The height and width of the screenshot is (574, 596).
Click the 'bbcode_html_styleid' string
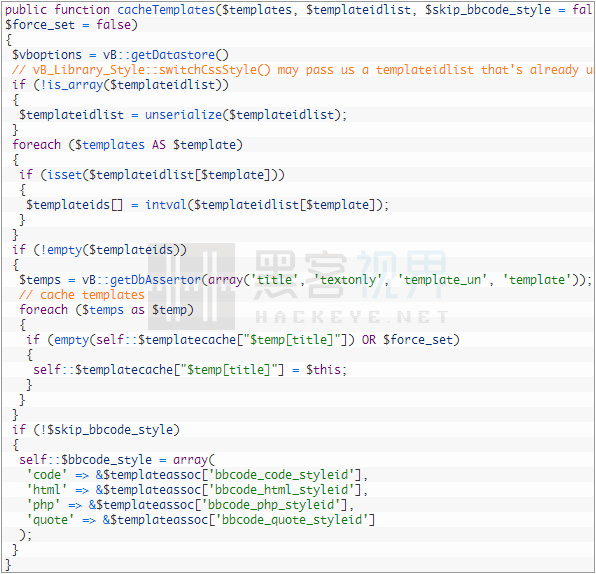[x=281, y=490]
